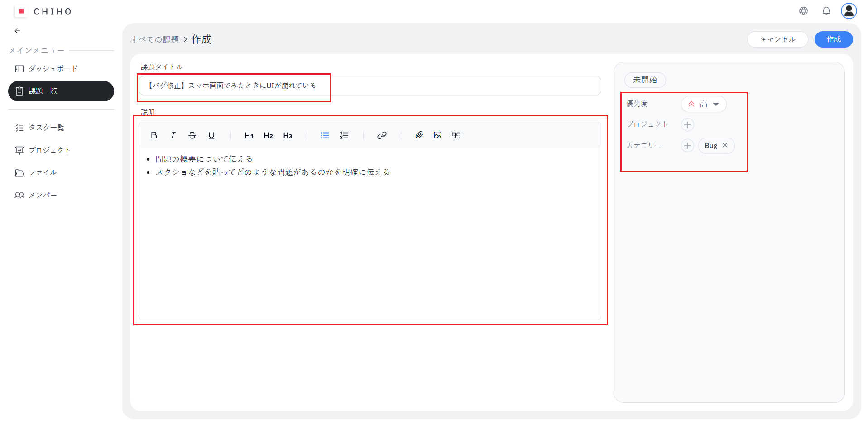Toggle the numbered list format
868x425 pixels.
tap(344, 135)
